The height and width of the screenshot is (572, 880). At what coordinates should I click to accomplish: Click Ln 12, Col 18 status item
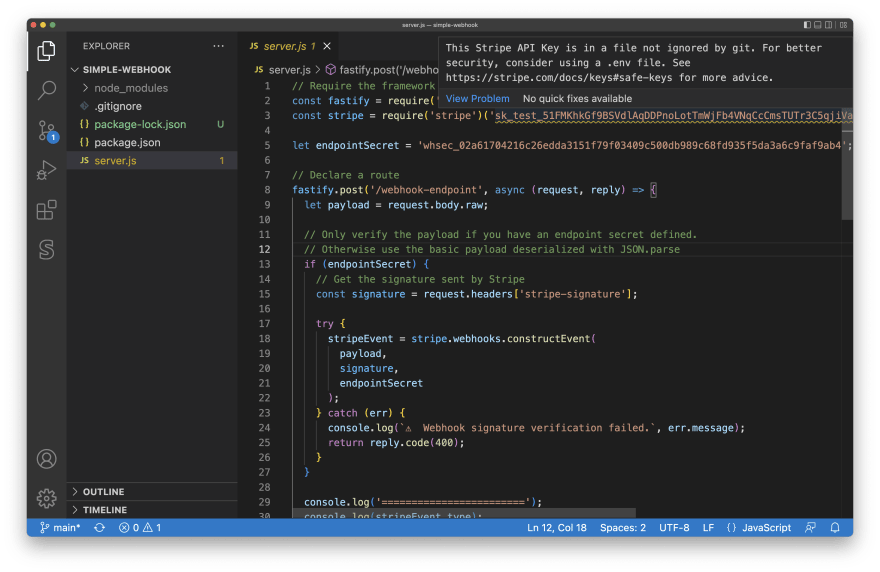pyautogui.click(x=556, y=528)
